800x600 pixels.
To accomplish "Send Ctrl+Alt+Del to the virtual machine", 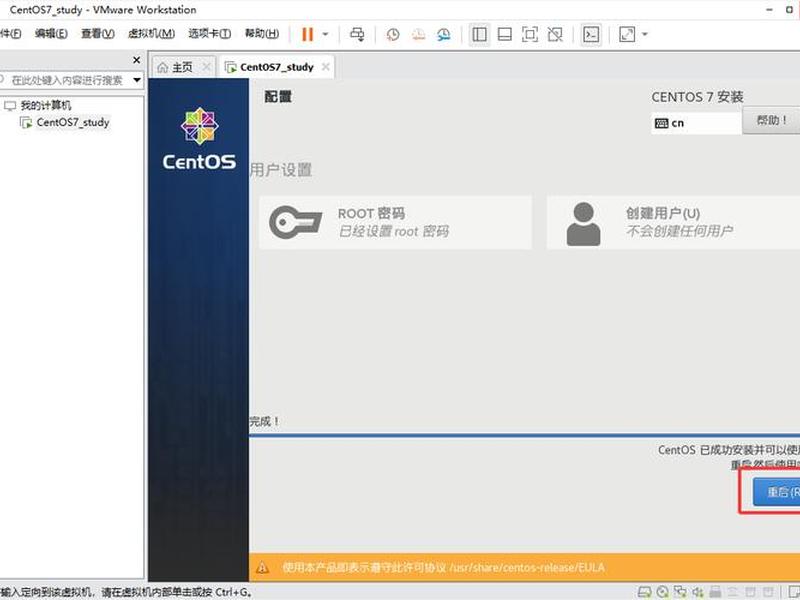I will 357,34.
